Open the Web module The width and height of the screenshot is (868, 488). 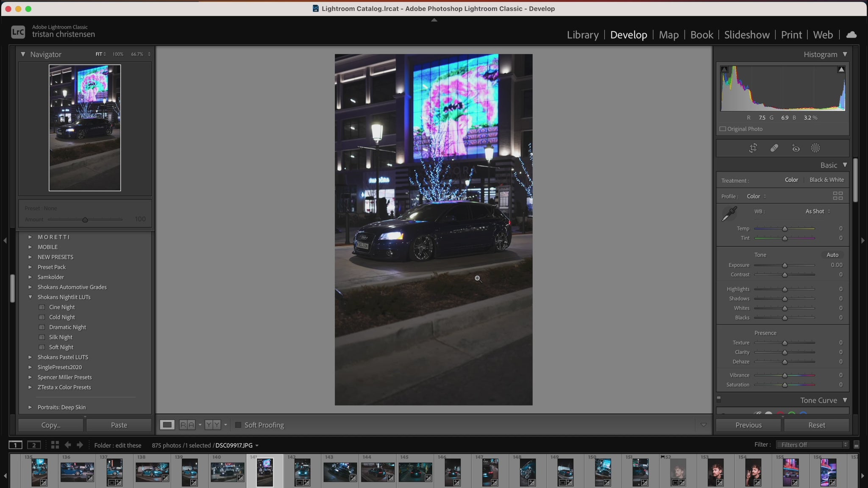(823, 35)
